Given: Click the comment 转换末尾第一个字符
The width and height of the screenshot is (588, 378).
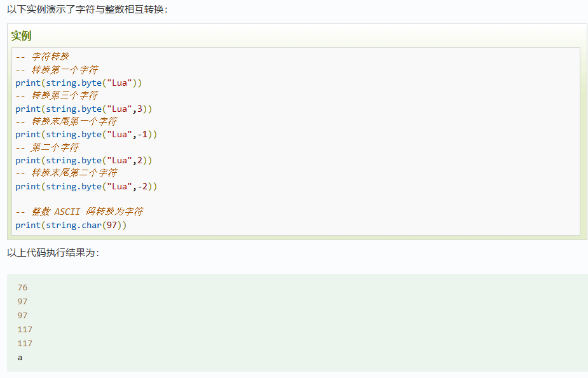Looking at the screenshot, I should (x=66, y=121).
